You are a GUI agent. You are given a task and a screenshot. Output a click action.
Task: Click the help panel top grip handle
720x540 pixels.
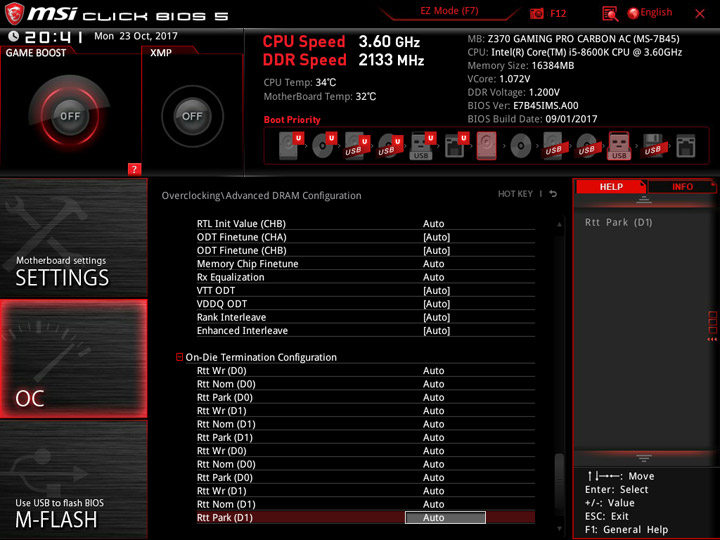click(x=644, y=200)
